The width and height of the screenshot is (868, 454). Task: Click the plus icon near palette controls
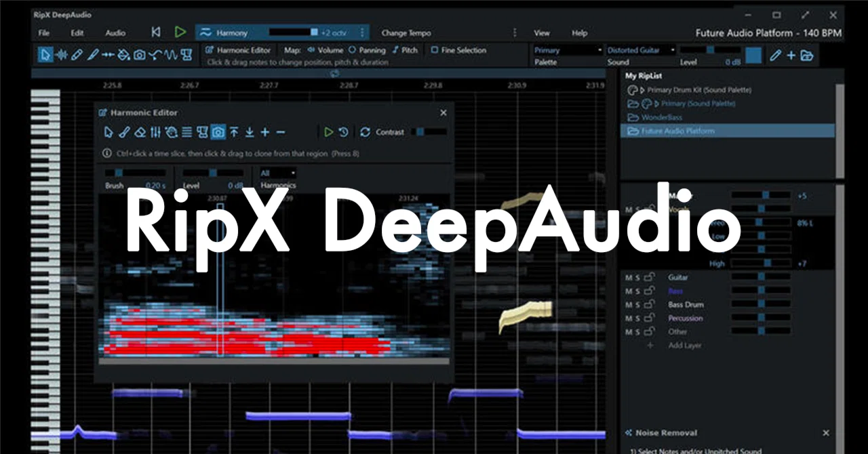pos(791,56)
